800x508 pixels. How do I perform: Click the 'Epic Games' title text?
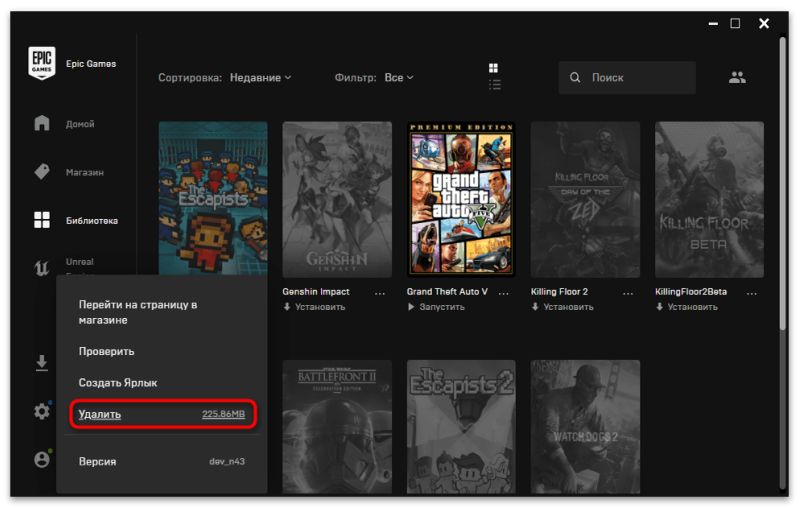coord(91,64)
